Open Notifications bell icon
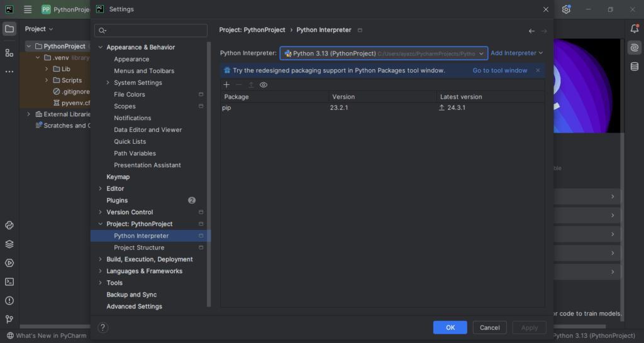Screen dimensions: 644x343 635,29
